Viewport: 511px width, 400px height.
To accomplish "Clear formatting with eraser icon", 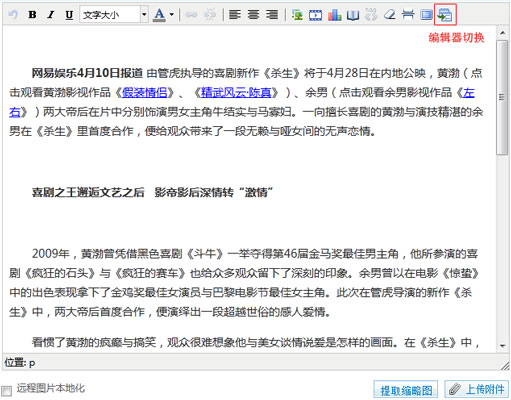I will [x=389, y=15].
